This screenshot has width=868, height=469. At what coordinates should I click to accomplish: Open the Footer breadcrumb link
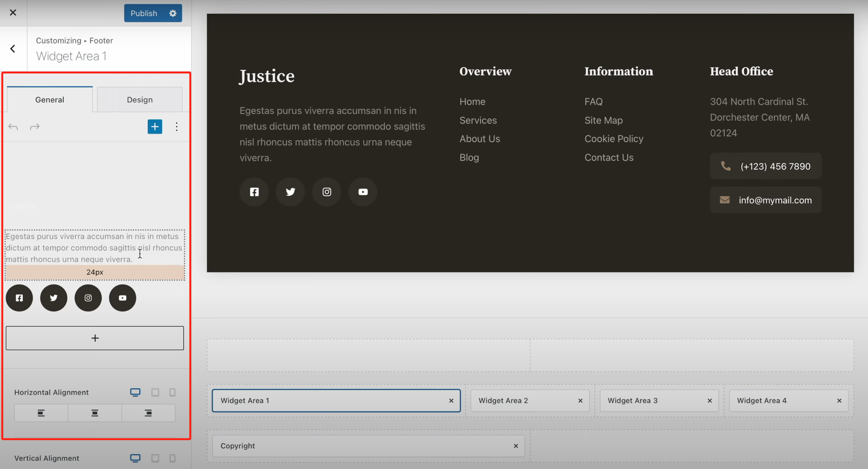pyautogui.click(x=101, y=40)
